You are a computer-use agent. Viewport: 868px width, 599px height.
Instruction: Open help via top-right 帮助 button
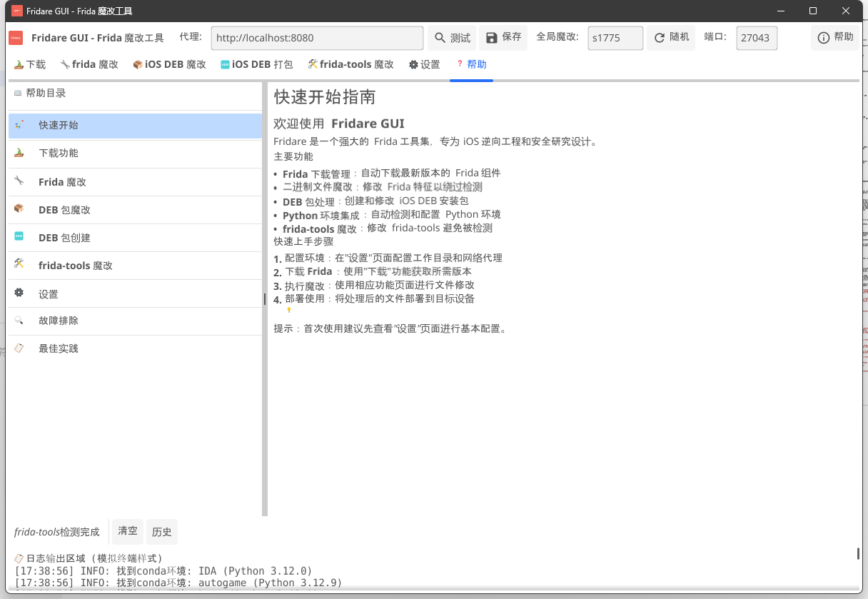tap(835, 38)
